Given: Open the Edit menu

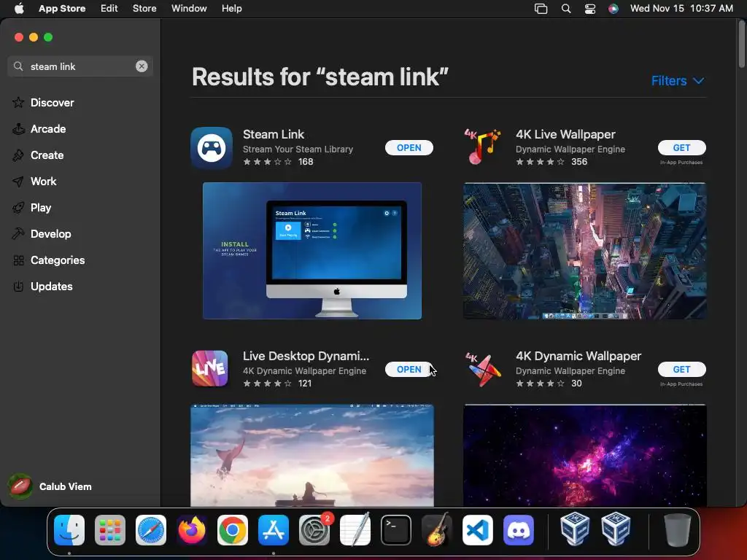Looking at the screenshot, I should [109, 8].
